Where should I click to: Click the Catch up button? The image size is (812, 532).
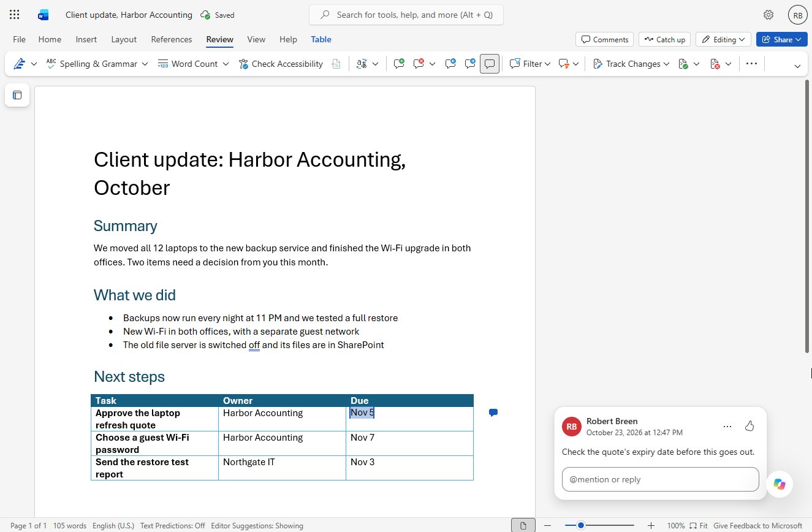click(664, 39)
